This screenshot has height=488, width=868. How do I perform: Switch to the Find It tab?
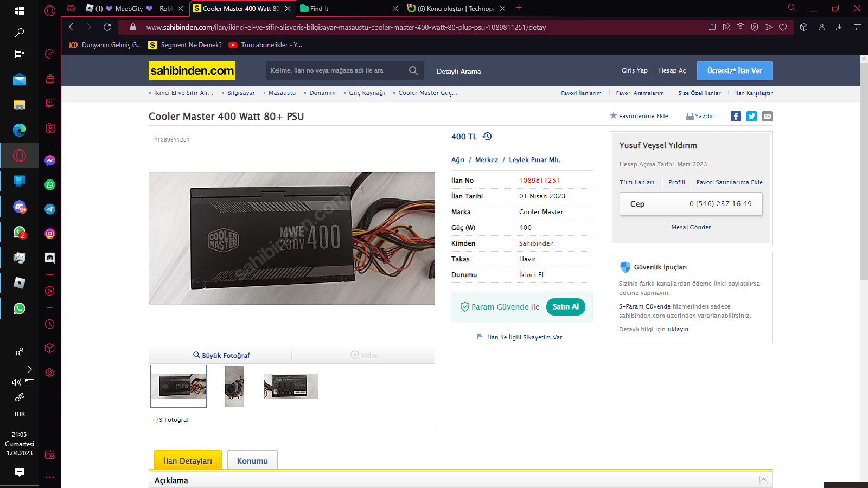tap(349, 9)
